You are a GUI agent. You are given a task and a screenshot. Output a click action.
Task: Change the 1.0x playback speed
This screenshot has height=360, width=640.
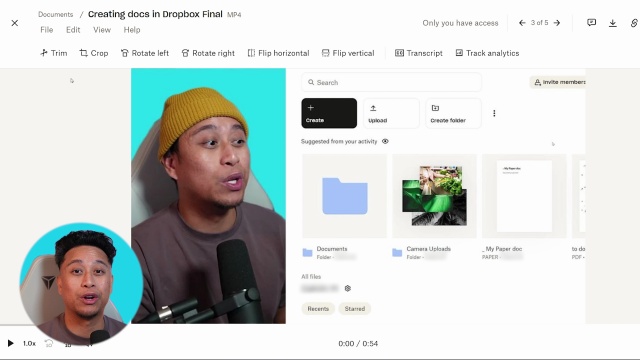tap(29, 343)
